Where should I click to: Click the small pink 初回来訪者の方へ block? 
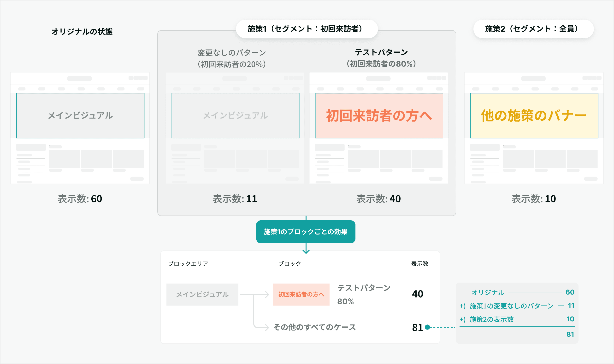301,294
